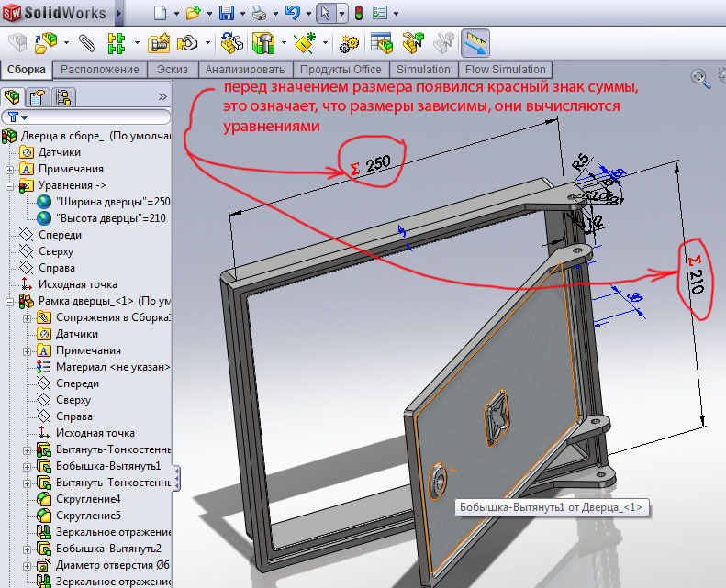Click the Linear component pattern icon
This screenshot has width=726, height=588.
116,43
